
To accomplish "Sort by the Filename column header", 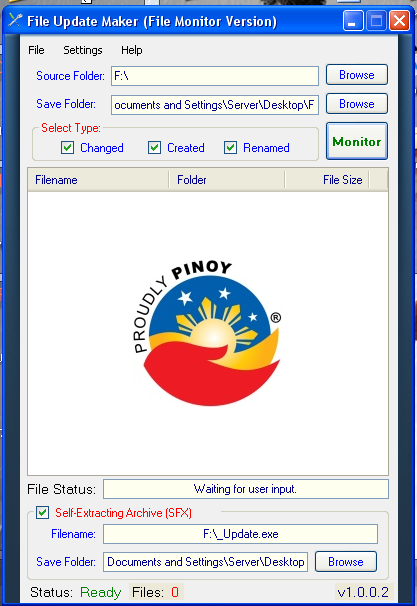I will coord(98,180).
